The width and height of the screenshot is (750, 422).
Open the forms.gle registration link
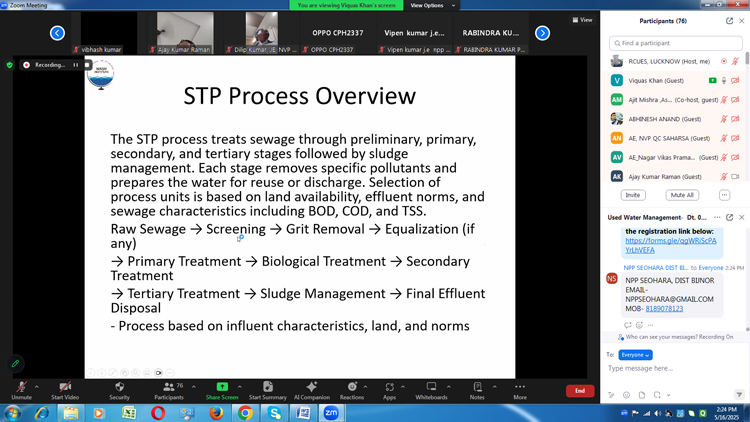coord(671,245)
